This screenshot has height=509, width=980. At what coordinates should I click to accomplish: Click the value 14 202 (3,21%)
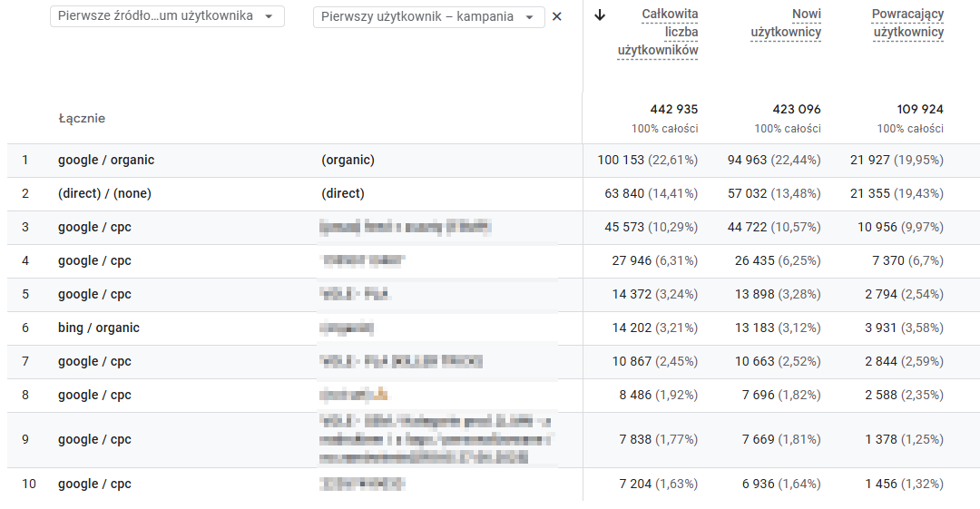(x=655, y=328)
